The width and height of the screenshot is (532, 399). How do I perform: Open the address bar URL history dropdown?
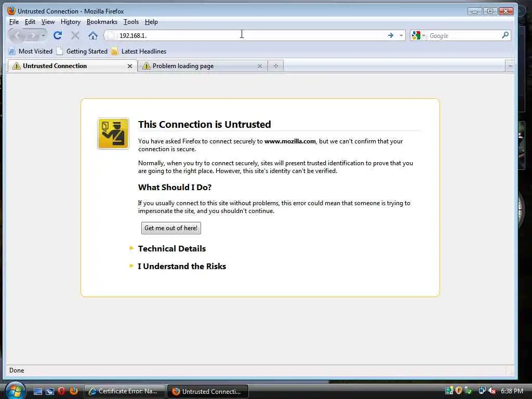[x=401, y=35]
